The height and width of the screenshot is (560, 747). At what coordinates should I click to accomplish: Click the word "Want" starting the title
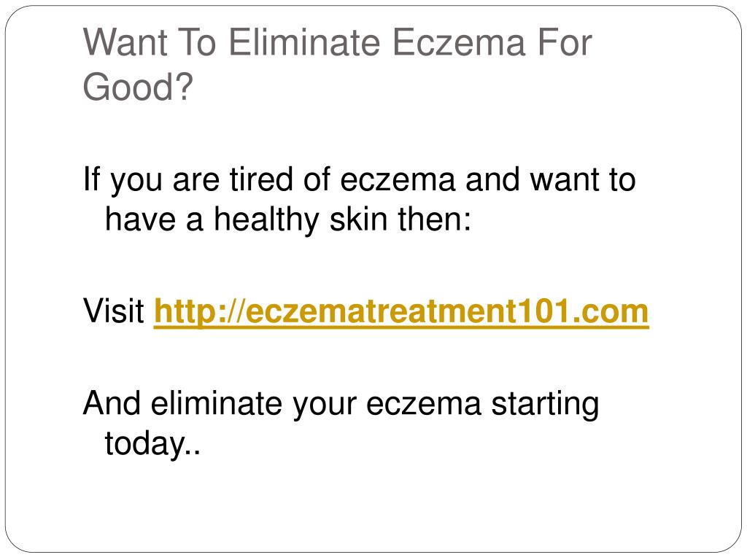click(x=125, y=42)
